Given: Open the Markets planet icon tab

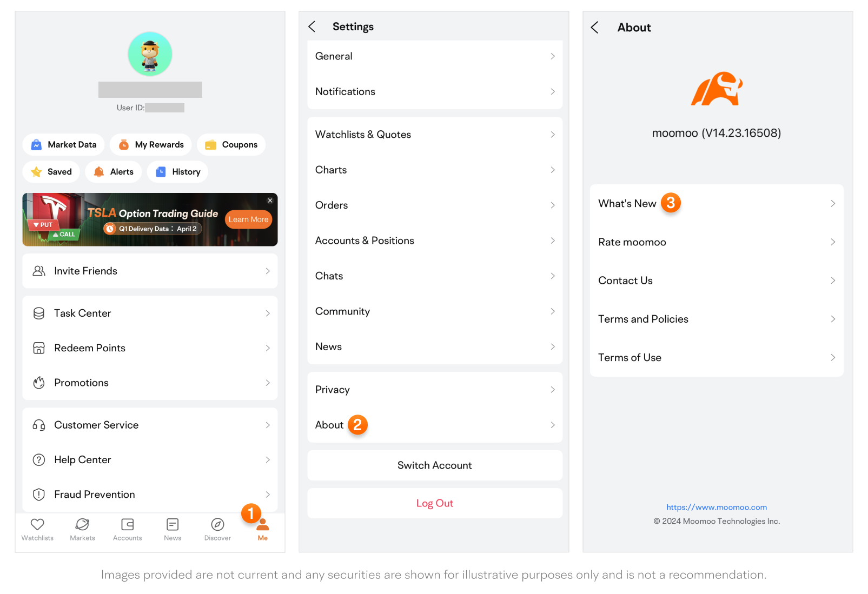Looking at the screenshot, I should click(x=82, y=524).
